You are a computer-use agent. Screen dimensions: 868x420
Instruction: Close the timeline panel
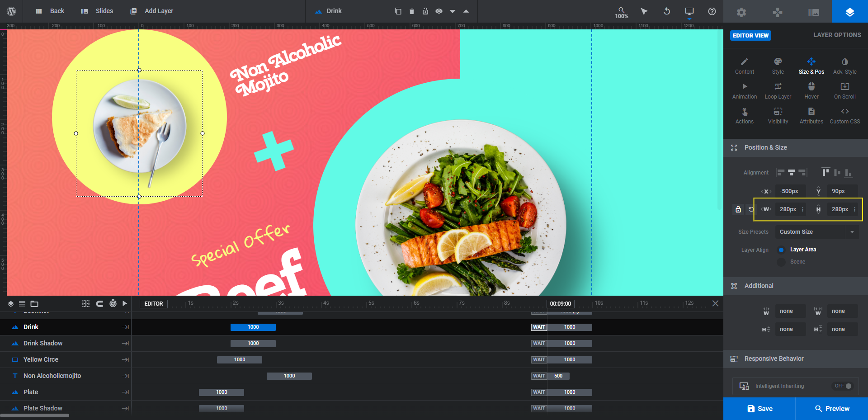tap(715, 303)
